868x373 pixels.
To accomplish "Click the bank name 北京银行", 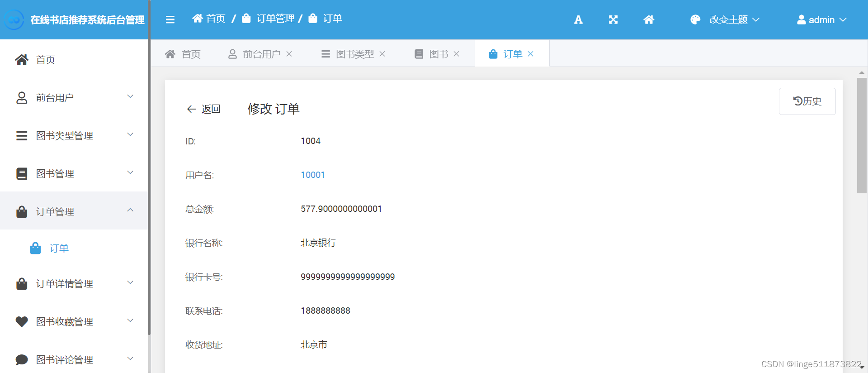I will 318,243.
